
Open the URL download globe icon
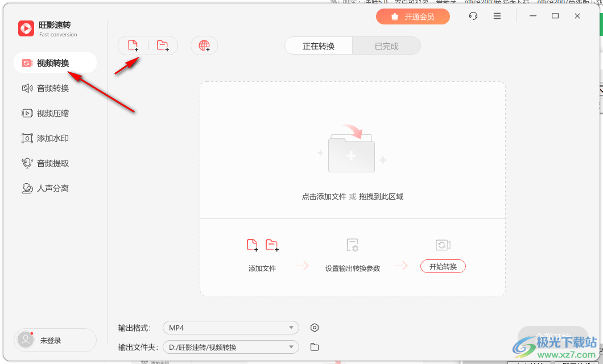[204, 45]
